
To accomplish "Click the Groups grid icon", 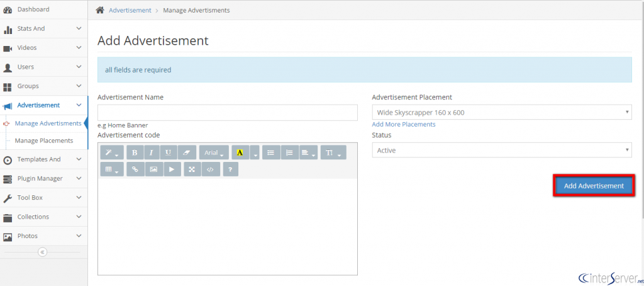I will pos(8,87).
